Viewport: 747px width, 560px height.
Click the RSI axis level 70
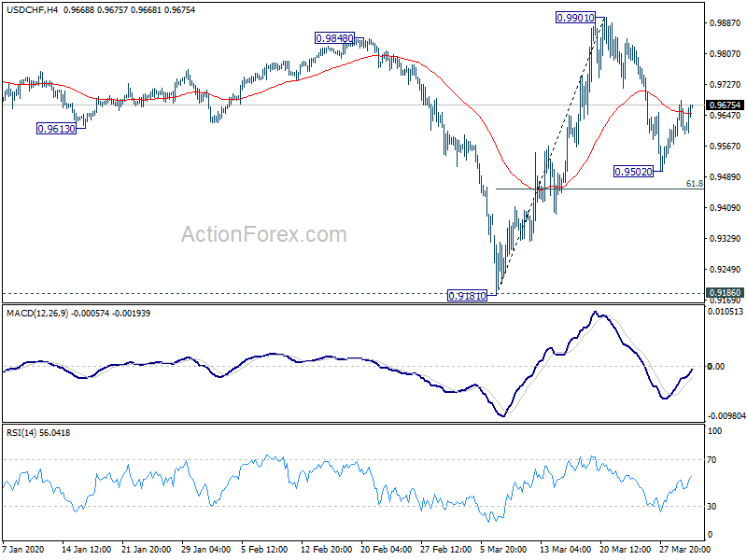click(712, 460)
